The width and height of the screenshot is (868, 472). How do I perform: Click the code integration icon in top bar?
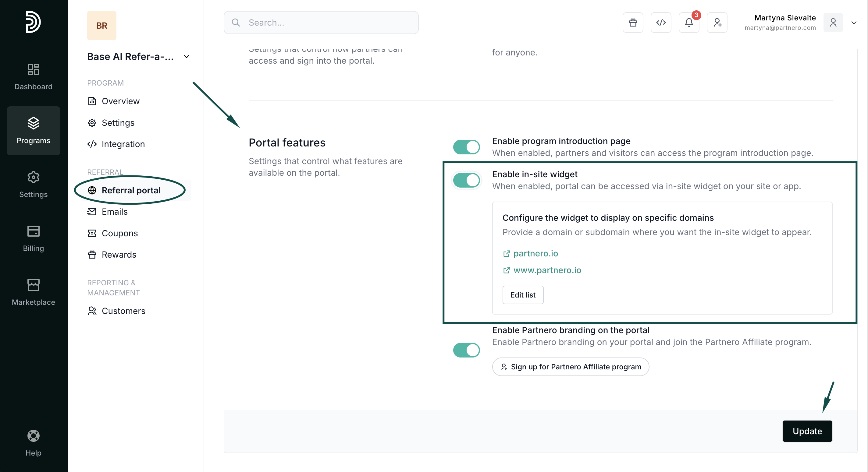(660, 23)
